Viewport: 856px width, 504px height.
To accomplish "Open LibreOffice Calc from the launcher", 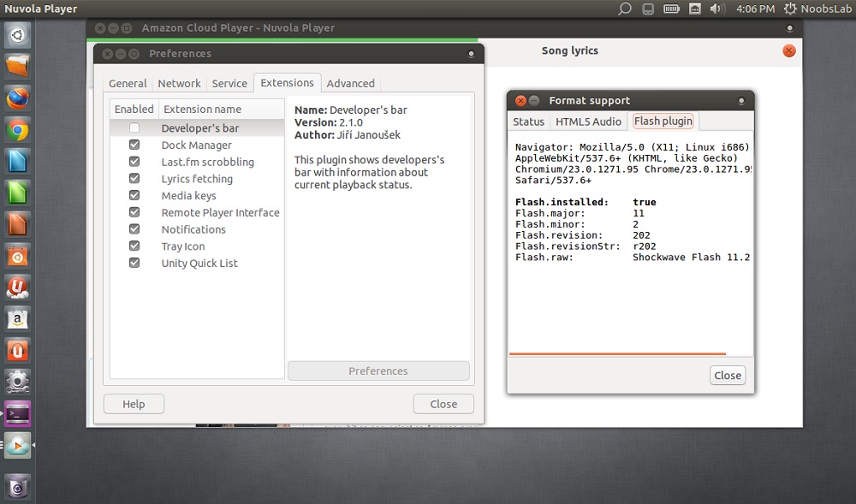I will pos(17,193).
